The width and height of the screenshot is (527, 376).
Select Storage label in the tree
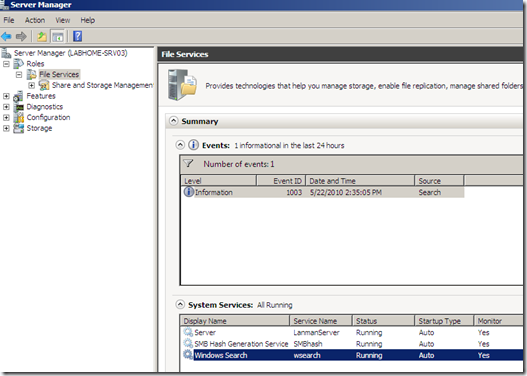coord(39,128)
